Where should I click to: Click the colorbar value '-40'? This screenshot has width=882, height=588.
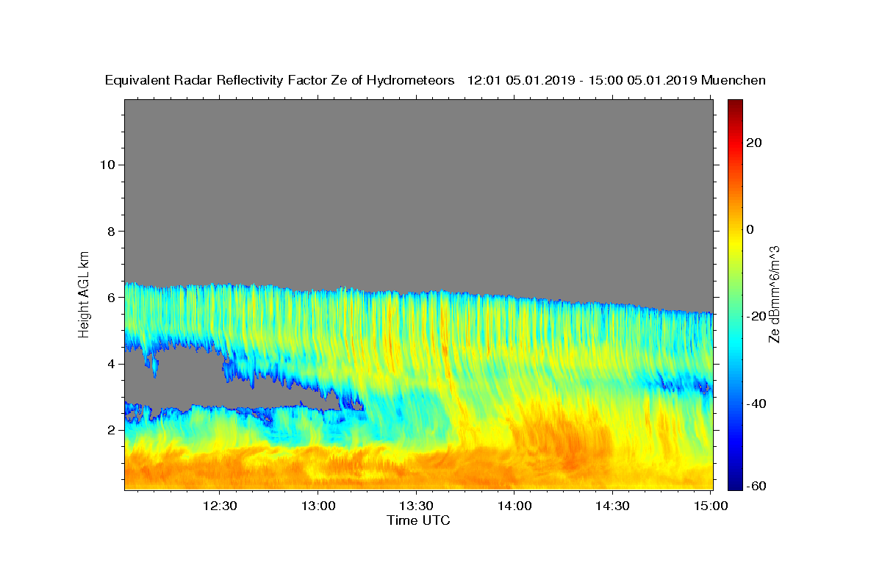(x=756, y=404)
